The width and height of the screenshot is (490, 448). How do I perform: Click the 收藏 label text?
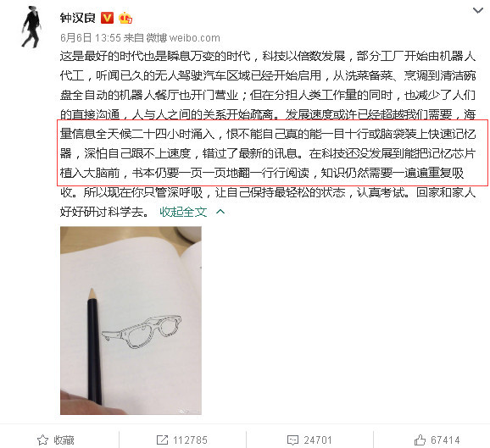[64, 440]
